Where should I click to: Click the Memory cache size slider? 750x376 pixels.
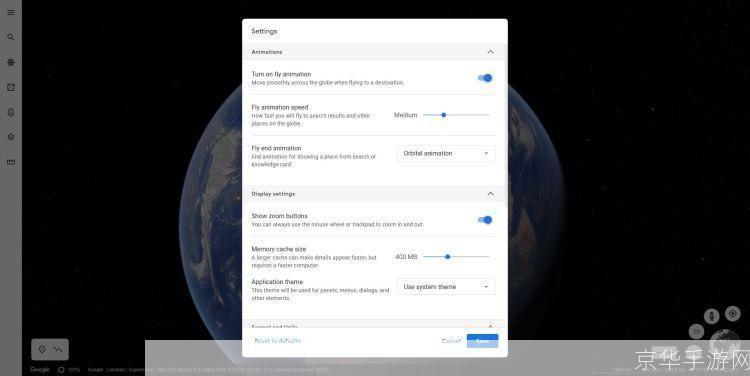click(x=456, y=257)
